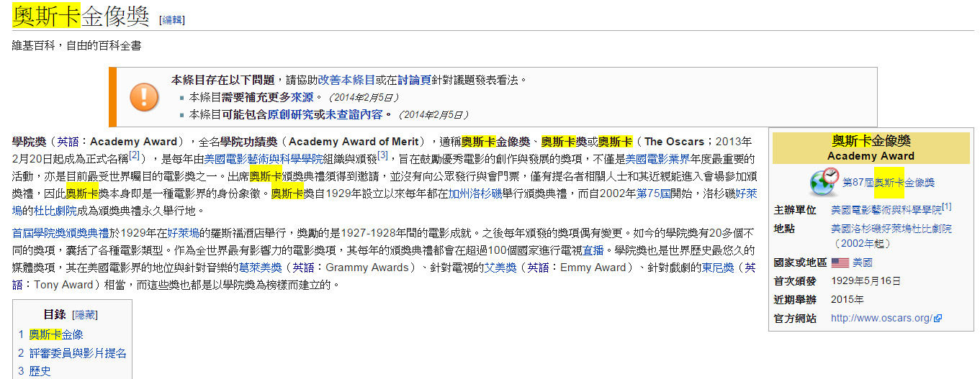The height and width of the screenshot is (379, 980).
Task: Click infobox date 1929年5月16日
Action: tap(866, 281)
